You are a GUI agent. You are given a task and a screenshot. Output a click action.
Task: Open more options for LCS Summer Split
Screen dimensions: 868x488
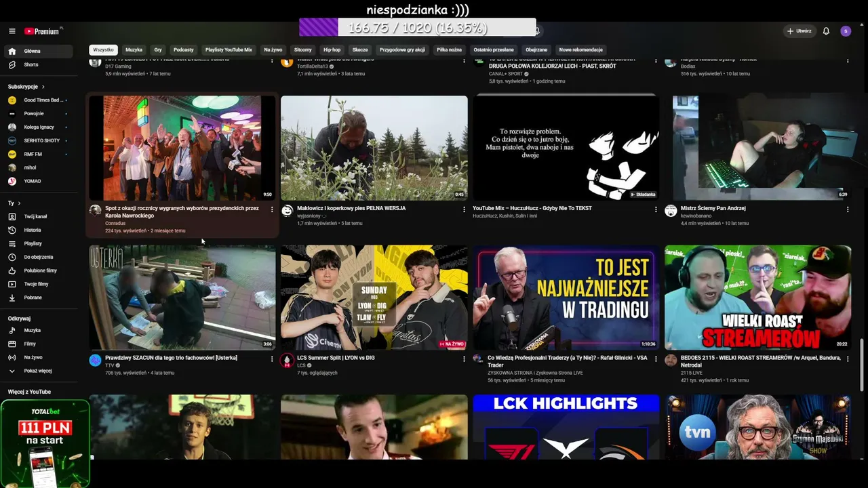click(x=464, y=359)
